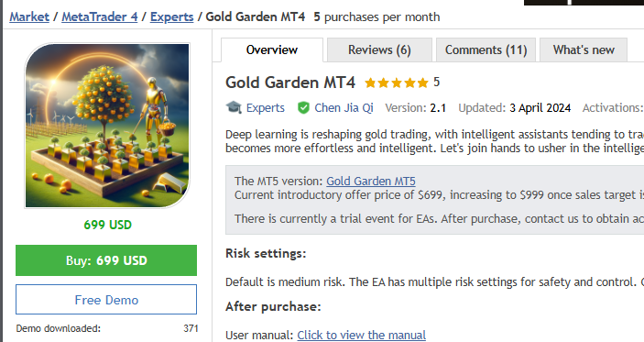Click the green verified shield icon
Viewport: 644px width, 342px height.
303,108
